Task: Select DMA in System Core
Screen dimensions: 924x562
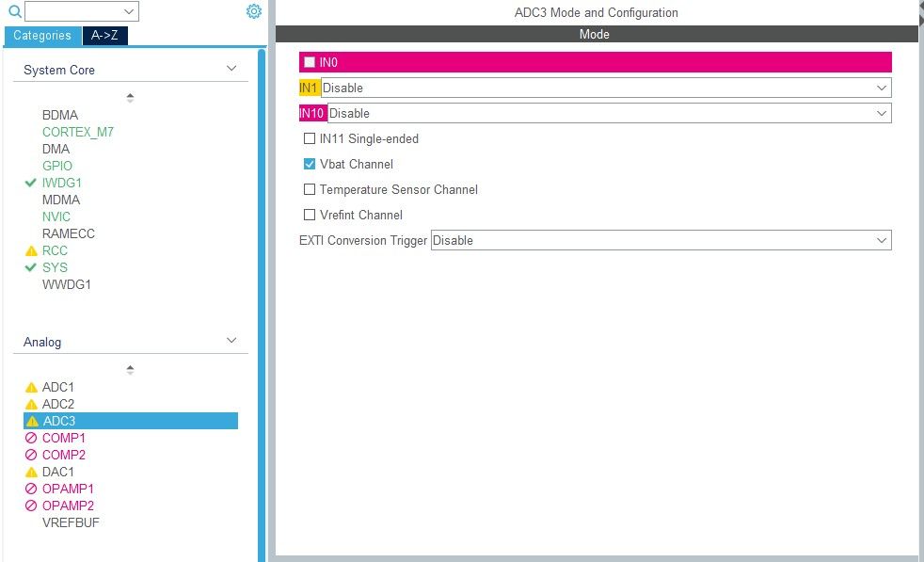Action: pos(56,149)
